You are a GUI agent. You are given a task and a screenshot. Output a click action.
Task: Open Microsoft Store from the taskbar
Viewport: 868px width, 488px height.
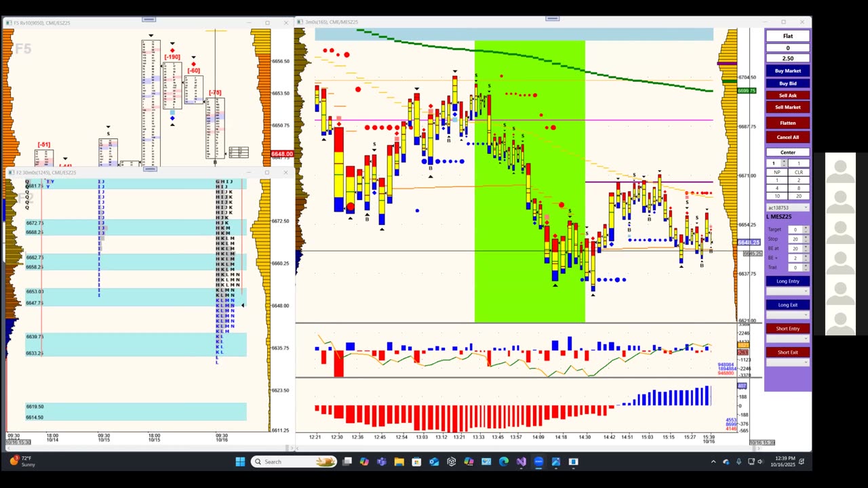point(416,462)
